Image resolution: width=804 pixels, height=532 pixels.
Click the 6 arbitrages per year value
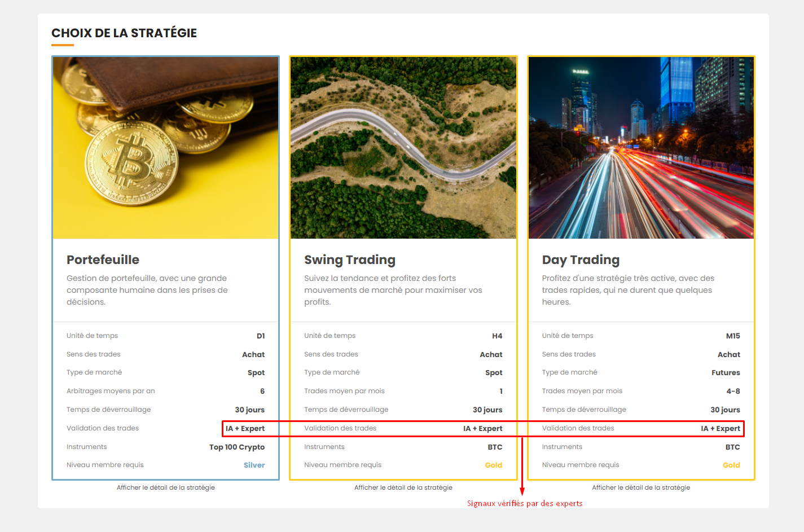[x=262, y=391]
